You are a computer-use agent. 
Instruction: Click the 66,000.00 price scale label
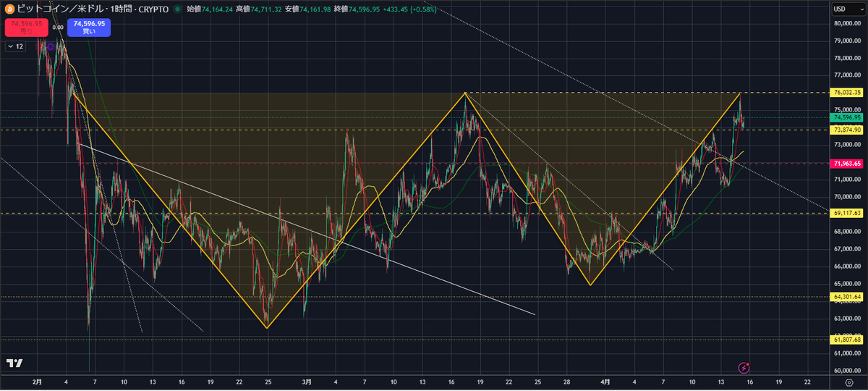(847, 266)
